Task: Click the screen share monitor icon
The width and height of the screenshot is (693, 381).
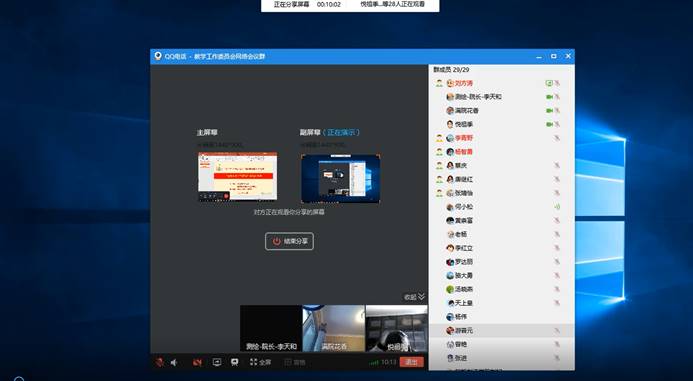Action: click(217, 362)
